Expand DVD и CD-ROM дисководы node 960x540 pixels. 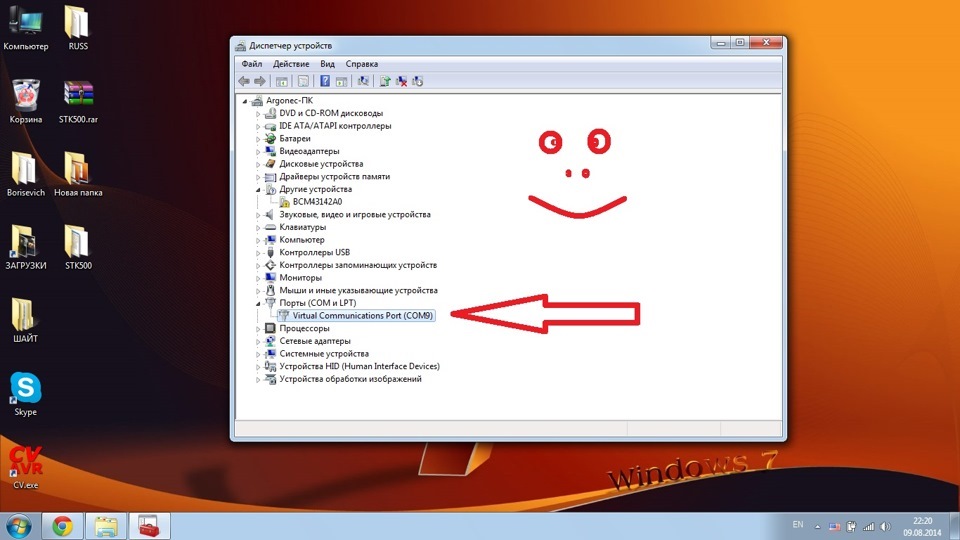click(258, 114)
